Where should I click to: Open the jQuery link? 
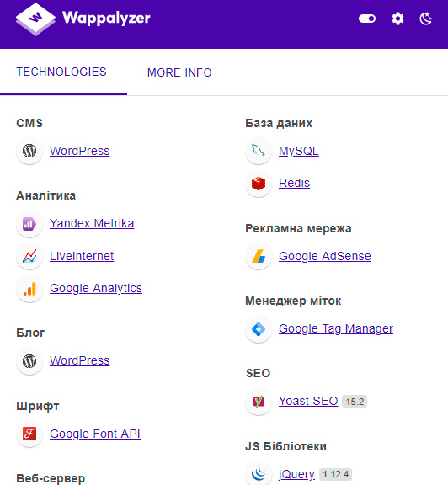[x=296, y=474]
